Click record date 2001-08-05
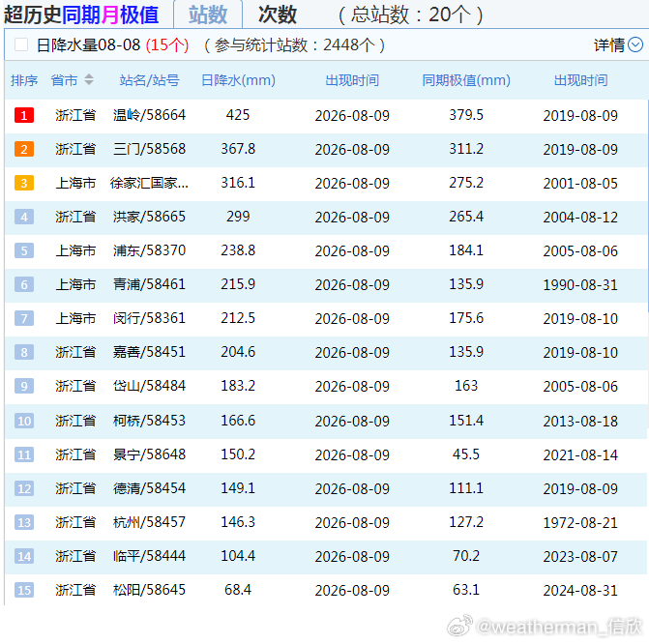 point(580,184)
